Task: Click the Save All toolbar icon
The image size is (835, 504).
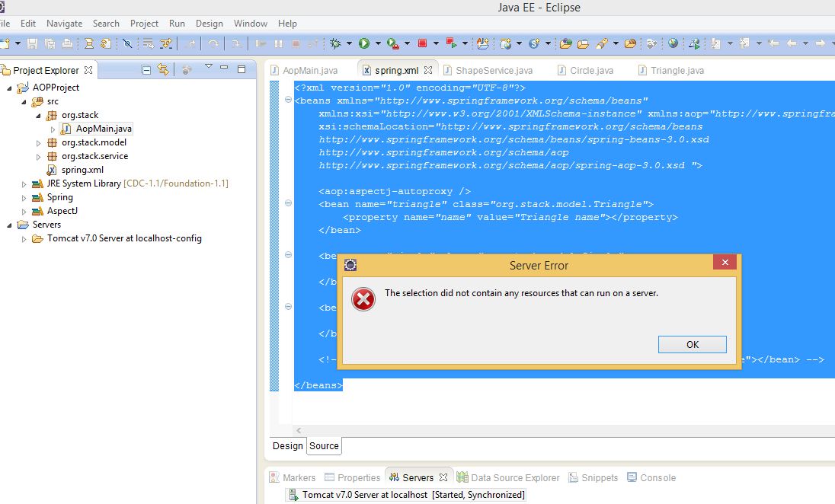Action: 50,43
